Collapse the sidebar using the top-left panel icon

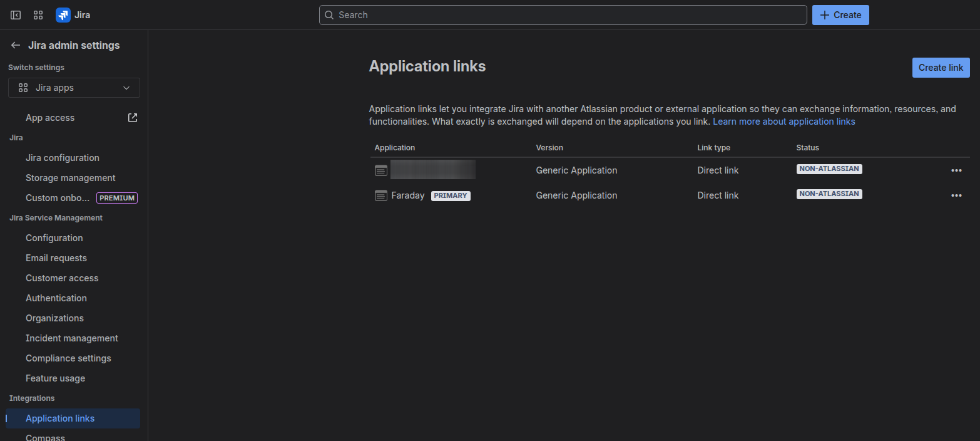16,15
